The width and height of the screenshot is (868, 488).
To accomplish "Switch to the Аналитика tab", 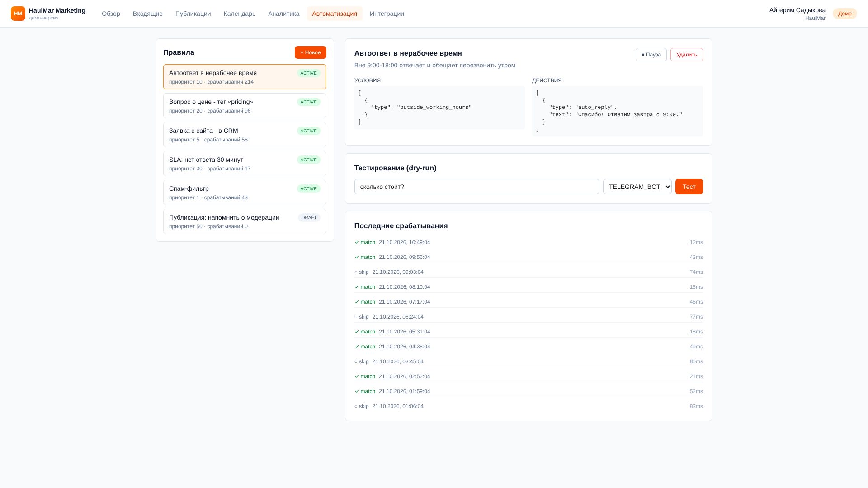I will click(283, 14).
